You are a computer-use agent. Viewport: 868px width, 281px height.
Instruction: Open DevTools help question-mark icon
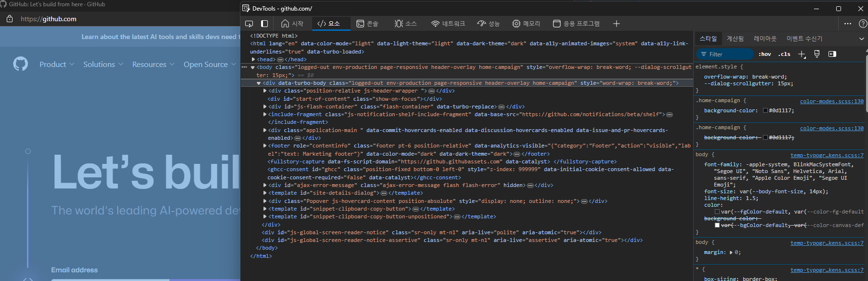(x=863, y=24)
